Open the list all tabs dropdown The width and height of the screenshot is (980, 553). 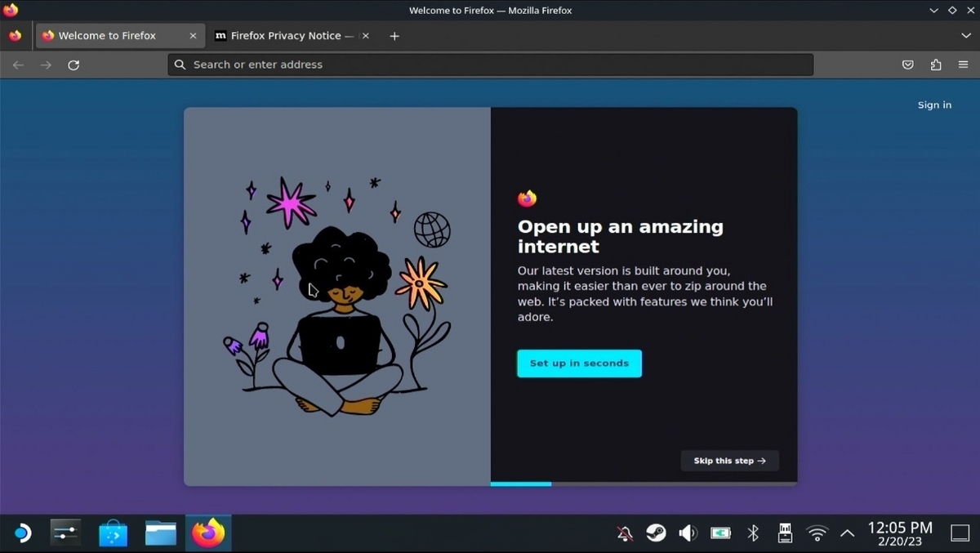(966, 36)
